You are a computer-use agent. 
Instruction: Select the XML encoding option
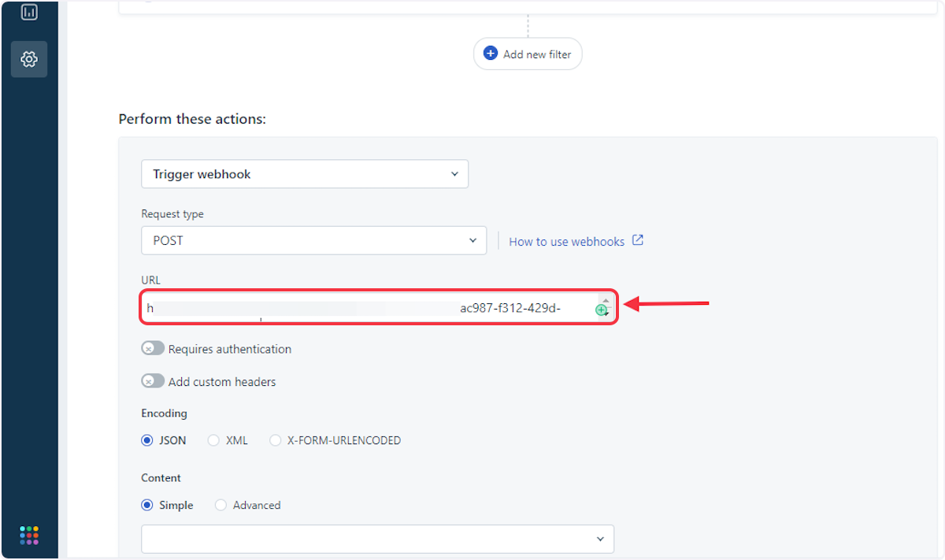coord(213,440)
